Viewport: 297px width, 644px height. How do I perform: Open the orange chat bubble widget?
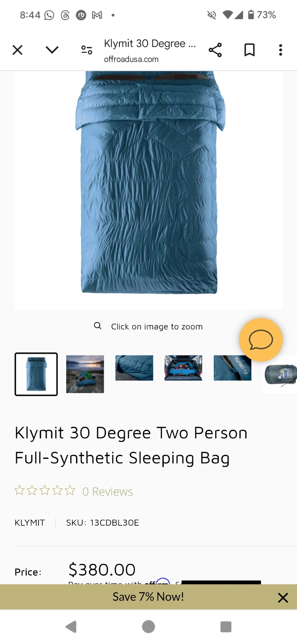[x=261, y=340]
